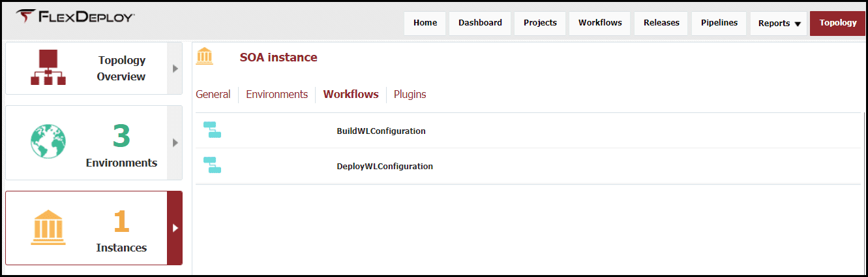Expand the Environments panel arrow
The image size is (868, 277).
pyautogui.click(x=175, y=142)
